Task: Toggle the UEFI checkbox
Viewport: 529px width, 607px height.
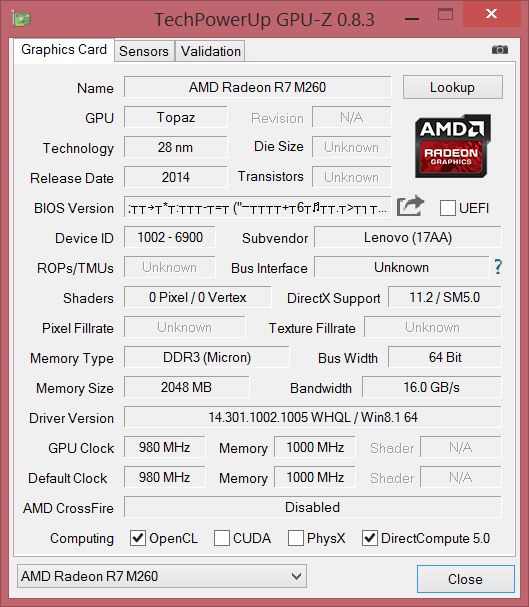Action: 447,208
